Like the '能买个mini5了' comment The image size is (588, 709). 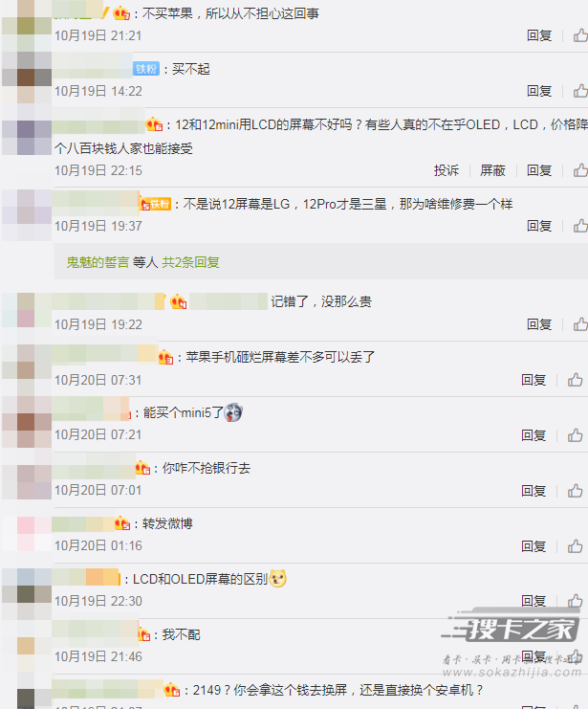[575, 435]
